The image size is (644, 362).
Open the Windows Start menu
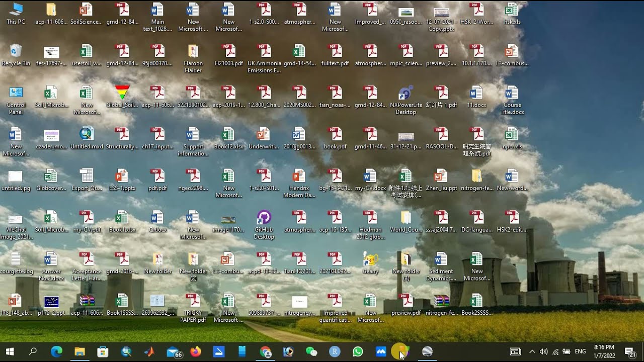point(10,351)
